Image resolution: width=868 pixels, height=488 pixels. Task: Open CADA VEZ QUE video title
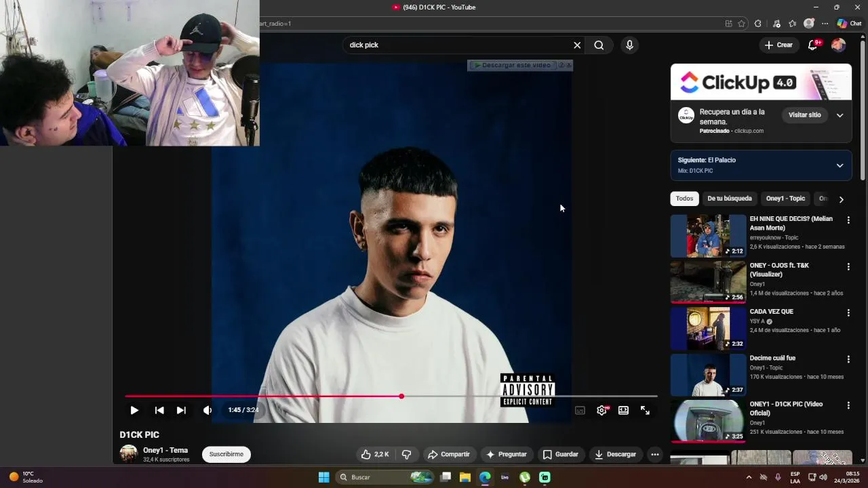(x=771, y=312)
